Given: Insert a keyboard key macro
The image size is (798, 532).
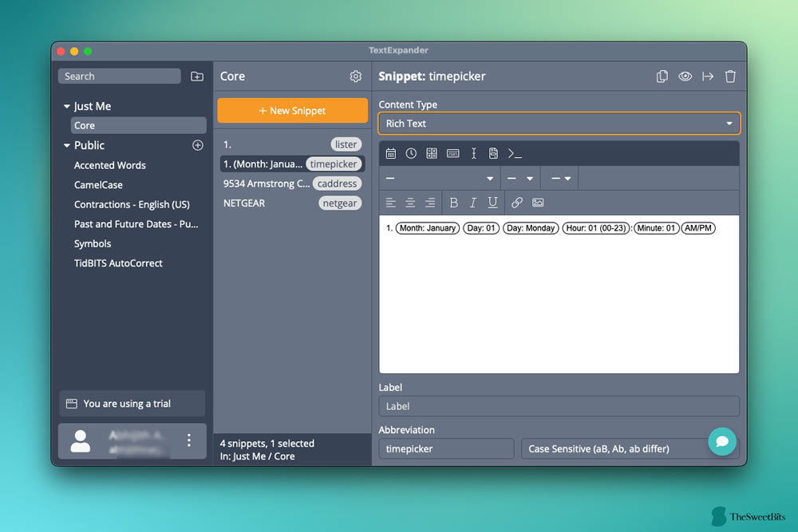Looking at the screenshot, I should click(453, 153).
